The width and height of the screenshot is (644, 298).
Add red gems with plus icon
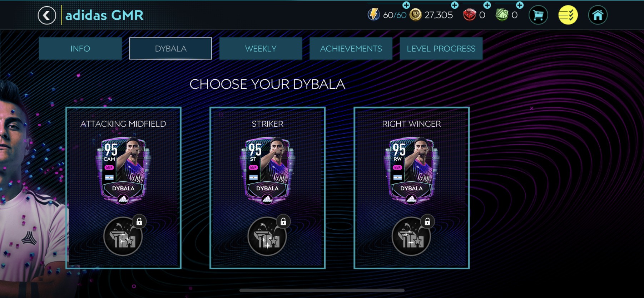click(487, 5)
